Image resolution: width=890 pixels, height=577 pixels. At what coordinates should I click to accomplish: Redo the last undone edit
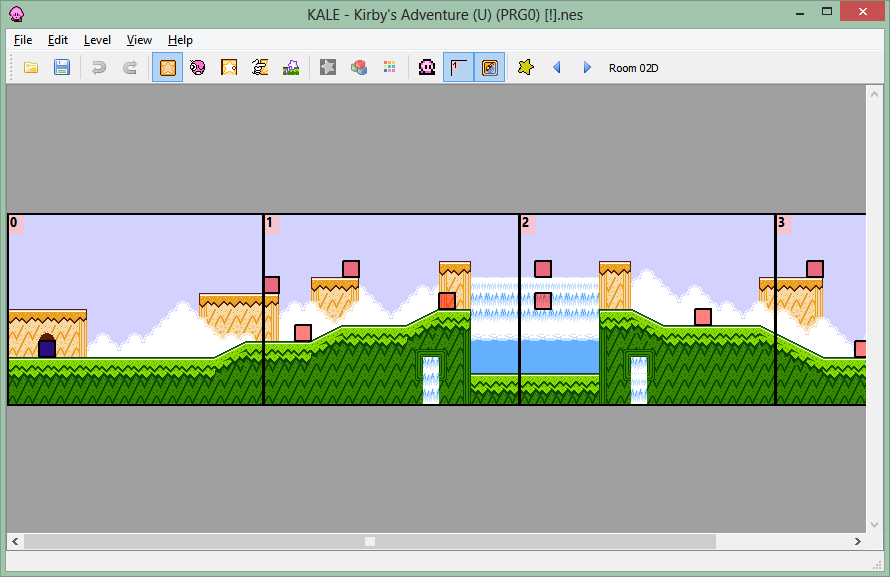click(130, 68)
